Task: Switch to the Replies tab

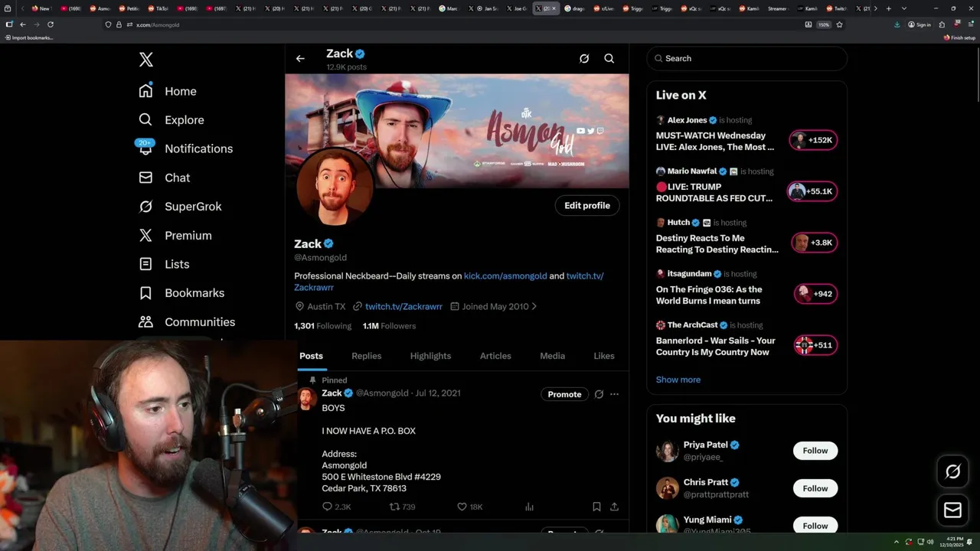Action: [x=367, y=356]
